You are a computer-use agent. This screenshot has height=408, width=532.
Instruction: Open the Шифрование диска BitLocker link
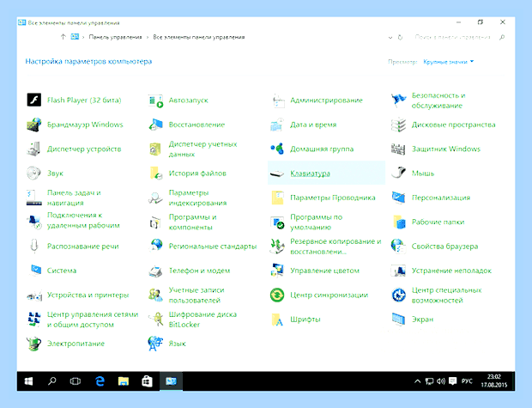click(x=203, y=320)
